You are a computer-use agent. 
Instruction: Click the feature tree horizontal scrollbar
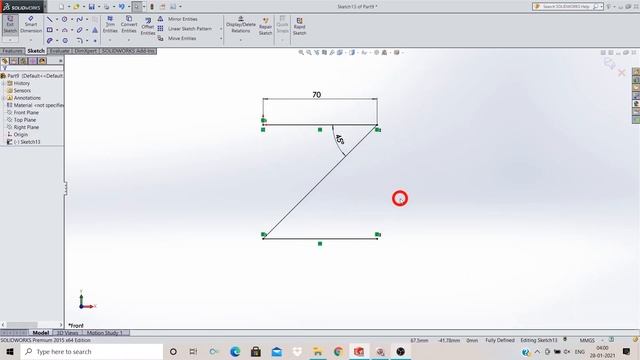32,325
